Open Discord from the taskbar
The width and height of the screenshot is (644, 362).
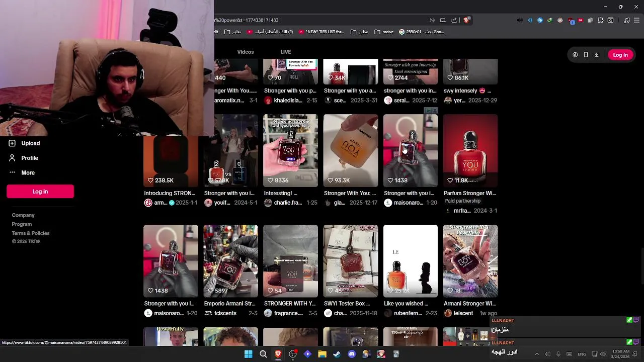pos(352,354)
